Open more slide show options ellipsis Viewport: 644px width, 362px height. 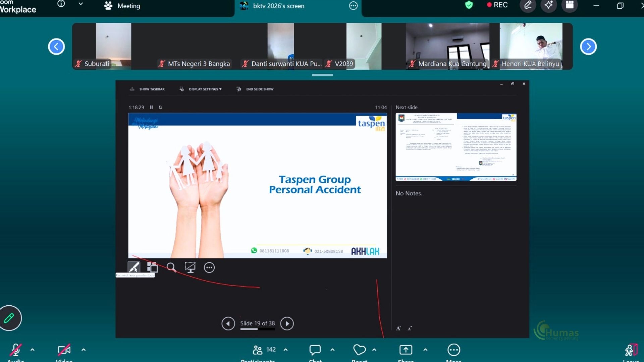tap(209, 267)
